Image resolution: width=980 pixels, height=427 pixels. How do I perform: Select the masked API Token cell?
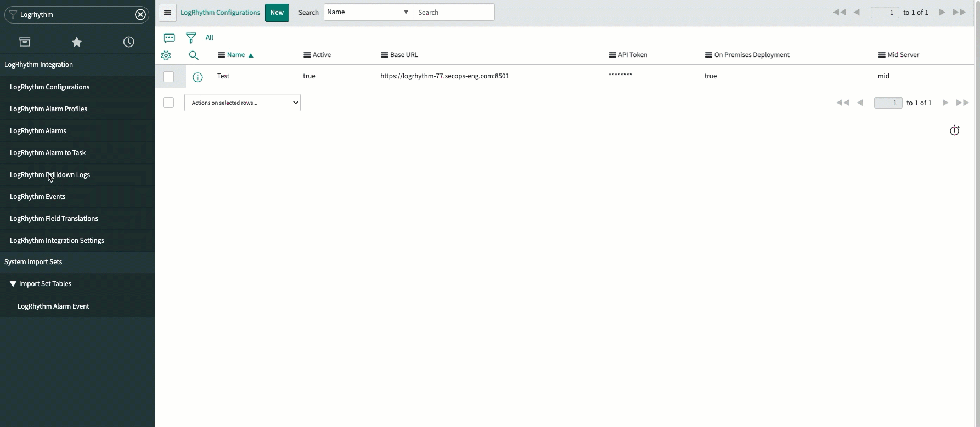point(621,75)
